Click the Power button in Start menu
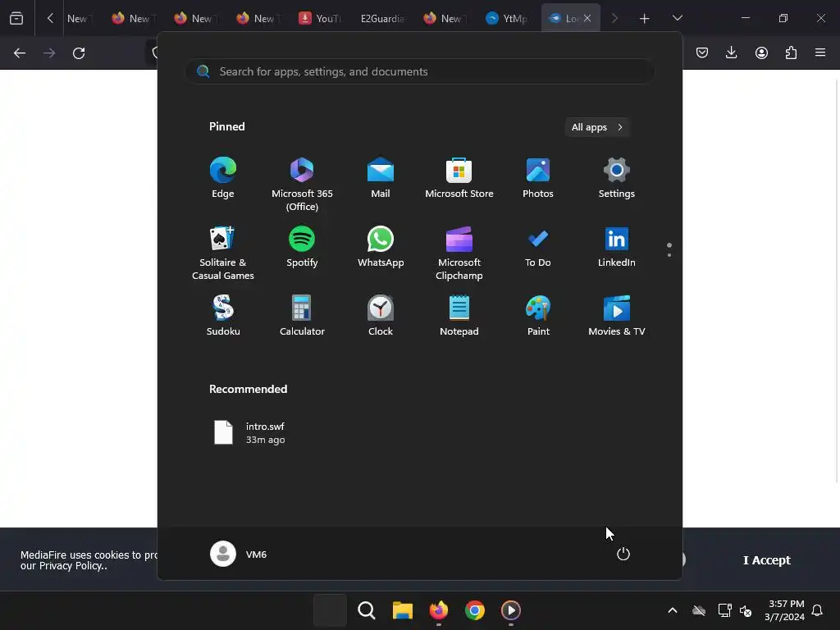The width and height of the screenshot is (840, 630). coord(623,554)
